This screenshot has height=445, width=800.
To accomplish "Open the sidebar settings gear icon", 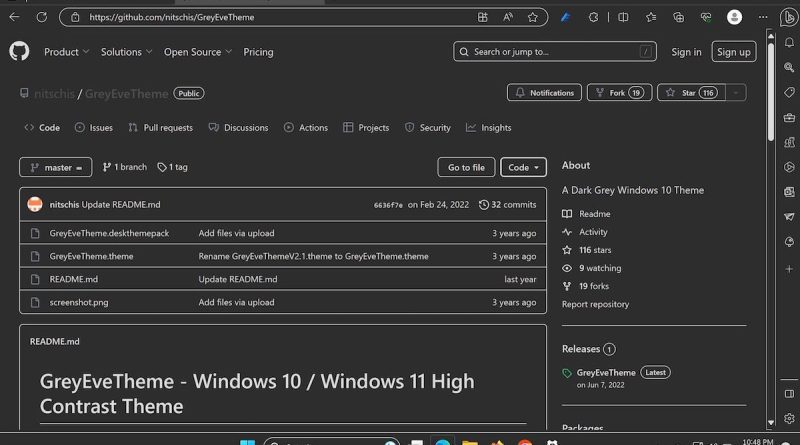I will (789, 418).
